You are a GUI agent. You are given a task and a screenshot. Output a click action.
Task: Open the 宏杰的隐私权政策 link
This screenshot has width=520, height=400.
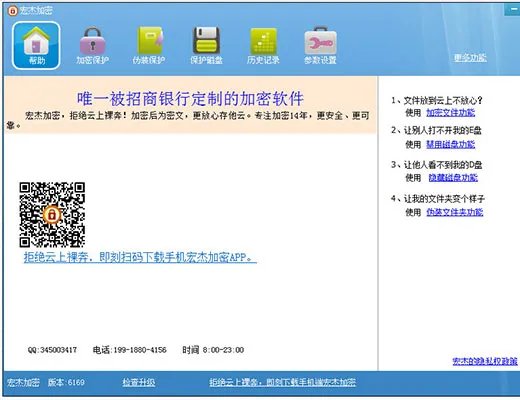(x=485, y=361)
